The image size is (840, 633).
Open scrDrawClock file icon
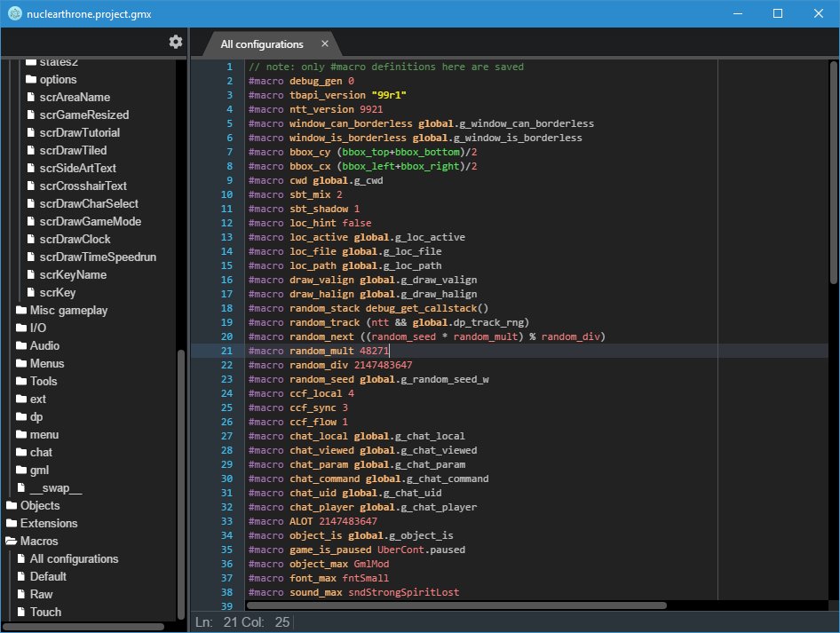(x=31, y=239)
